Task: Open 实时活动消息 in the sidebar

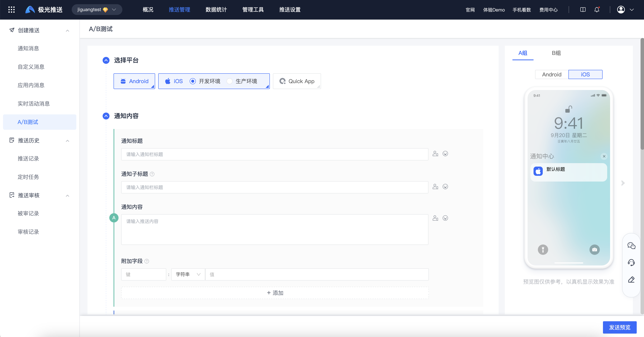Action: 34,104
